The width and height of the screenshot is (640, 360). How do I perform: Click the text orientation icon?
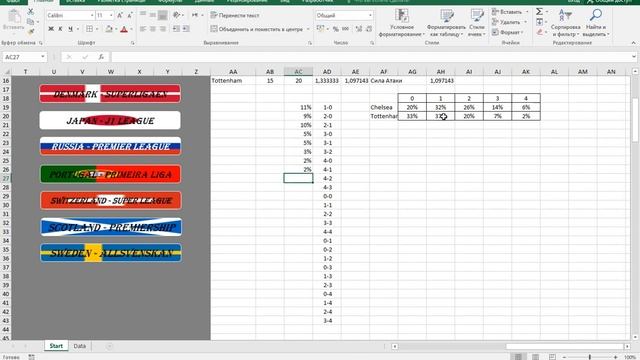click(x=176, y=15)
